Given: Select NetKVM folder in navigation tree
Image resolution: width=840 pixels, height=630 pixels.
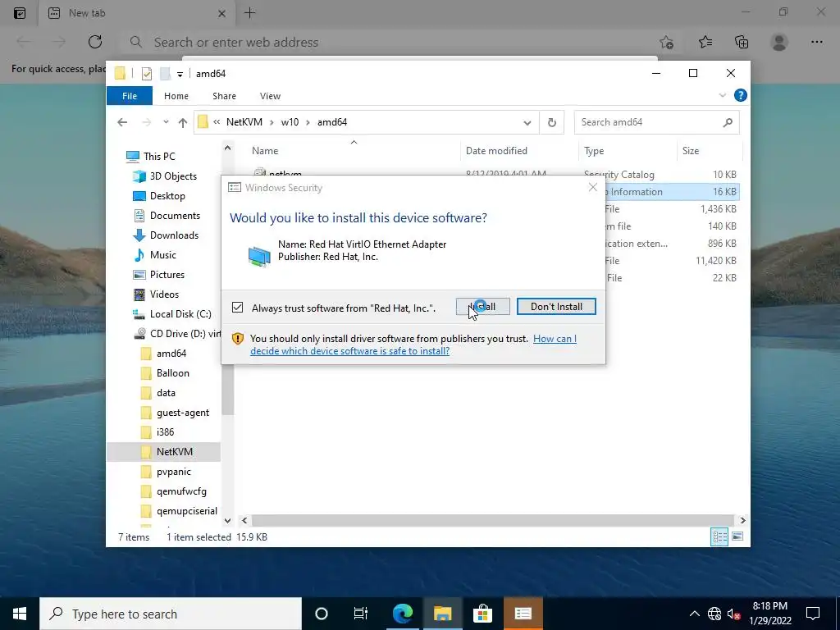Looking at the screenshot, I should [174, 452].
